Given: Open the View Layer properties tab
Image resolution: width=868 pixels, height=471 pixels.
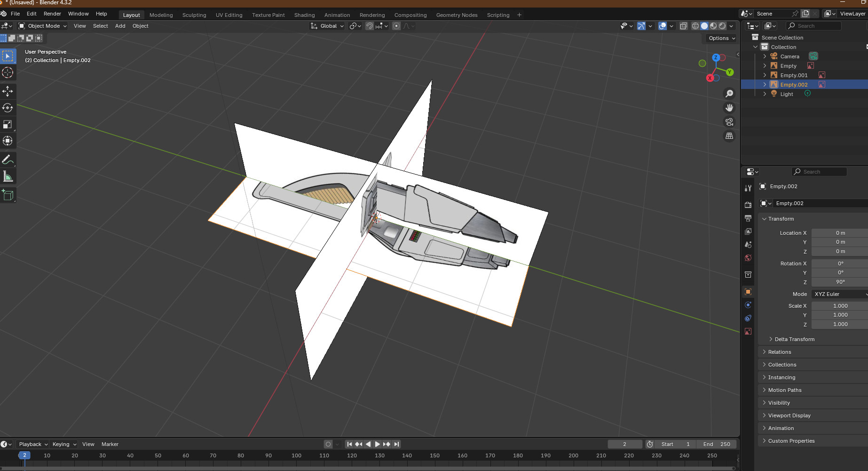Looking at the screenshot, I should point(748,231).
